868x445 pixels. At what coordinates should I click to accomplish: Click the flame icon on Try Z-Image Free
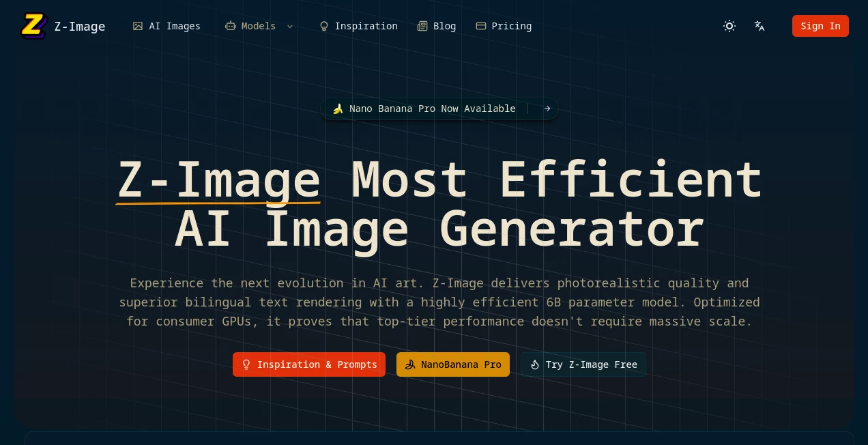tap(535, 364)
